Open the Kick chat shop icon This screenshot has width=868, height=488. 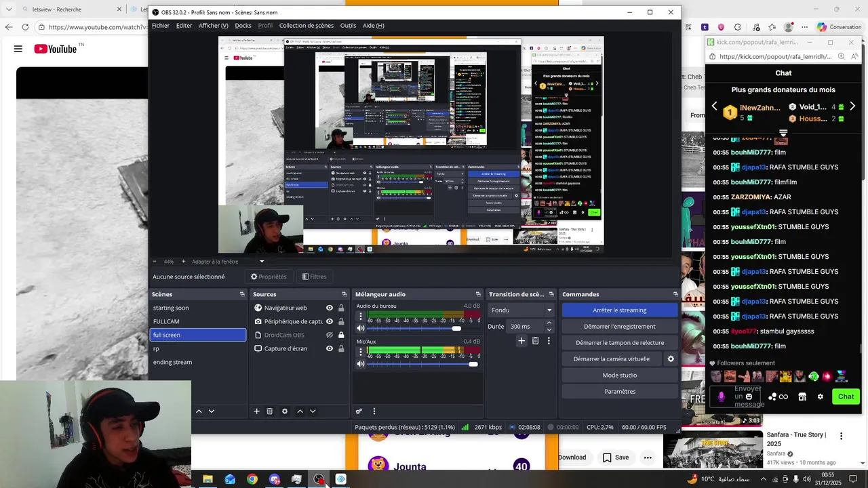tap(802, 396)
